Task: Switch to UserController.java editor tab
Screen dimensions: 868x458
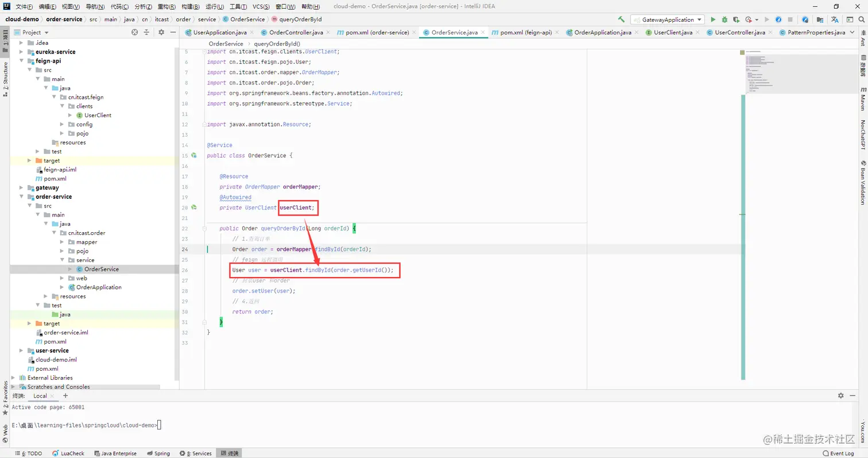Action: (x=739, y=33)
